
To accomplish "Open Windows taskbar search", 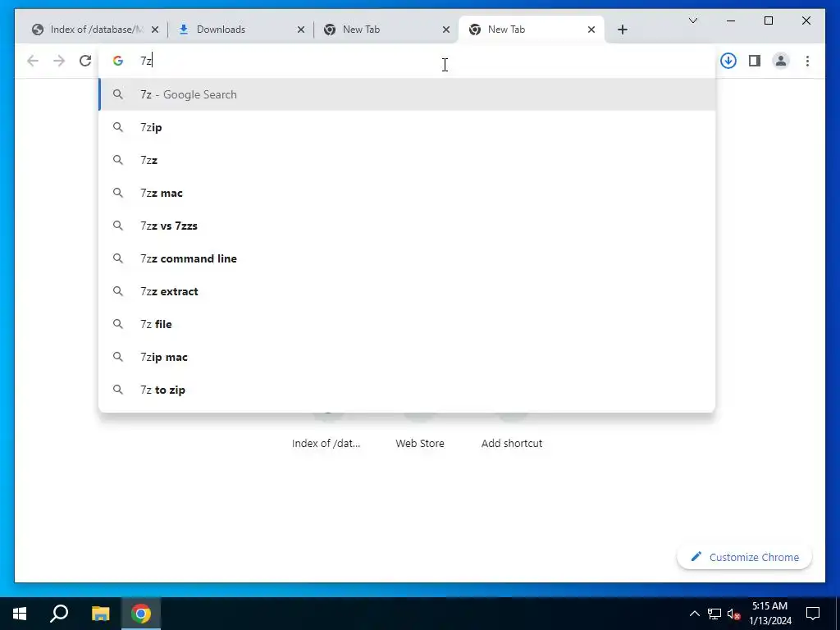I will (59, 614).
